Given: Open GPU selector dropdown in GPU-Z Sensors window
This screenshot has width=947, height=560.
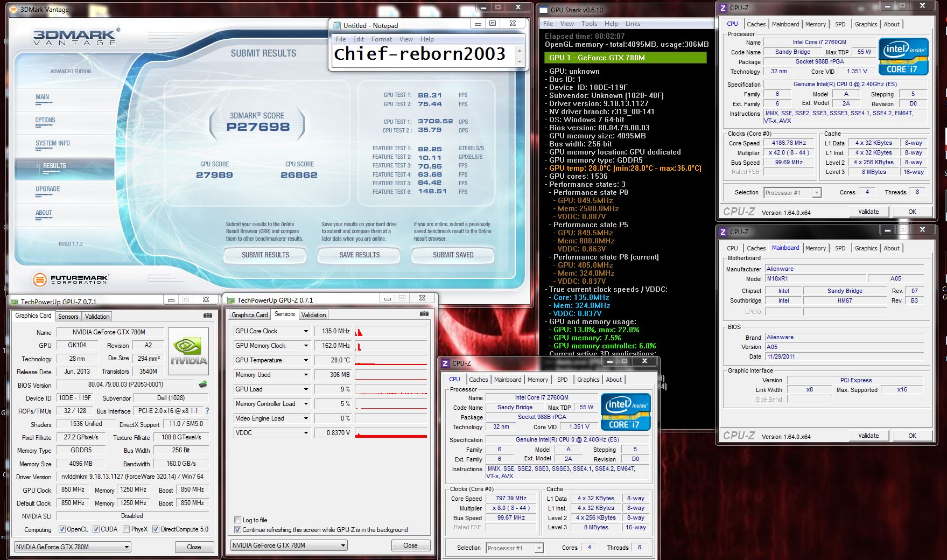Looking at the screenshot, I should tap(289, 545).
